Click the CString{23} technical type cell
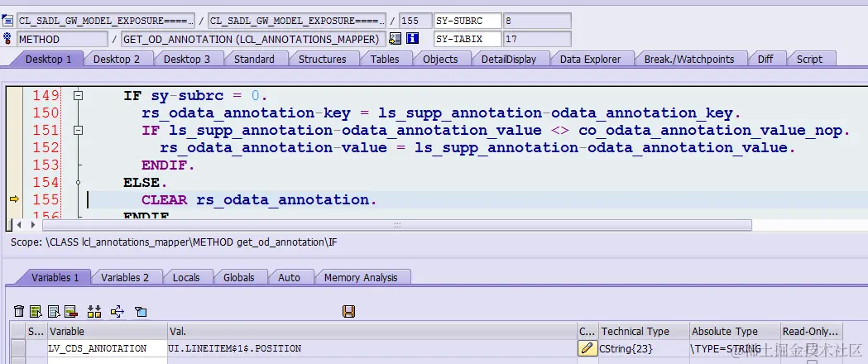Image resolution: width=868 pixels, height=364 pixels. tap(644, 348)
